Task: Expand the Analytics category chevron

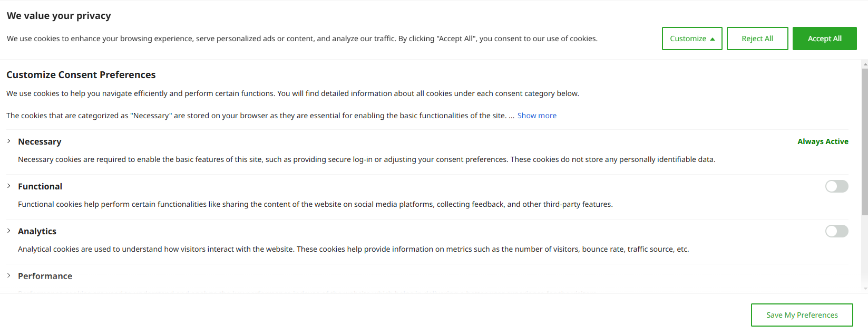Action: (9, 231)
